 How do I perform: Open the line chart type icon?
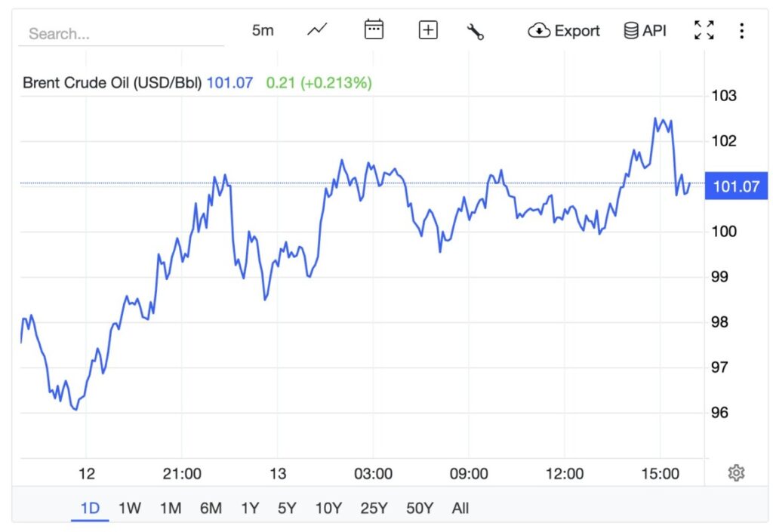pyautogui.click(x=318, y=30)
